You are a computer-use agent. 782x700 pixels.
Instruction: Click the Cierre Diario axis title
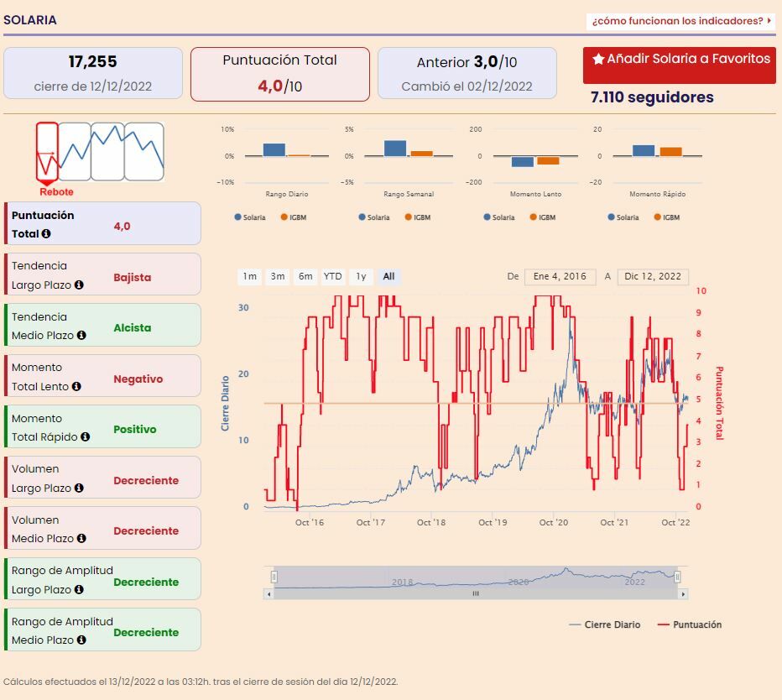pos(226,404)
